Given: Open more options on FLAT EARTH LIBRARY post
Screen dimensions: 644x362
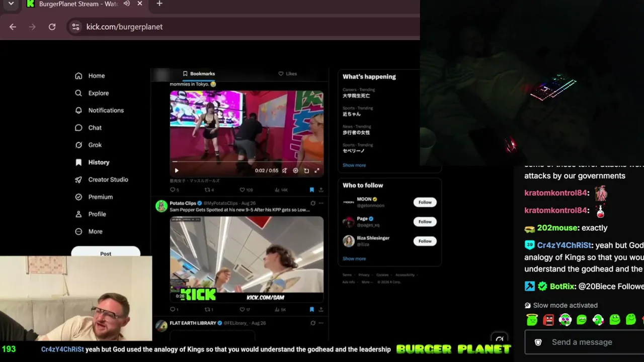Looking at the screenshot, I should tap(321, 323).
